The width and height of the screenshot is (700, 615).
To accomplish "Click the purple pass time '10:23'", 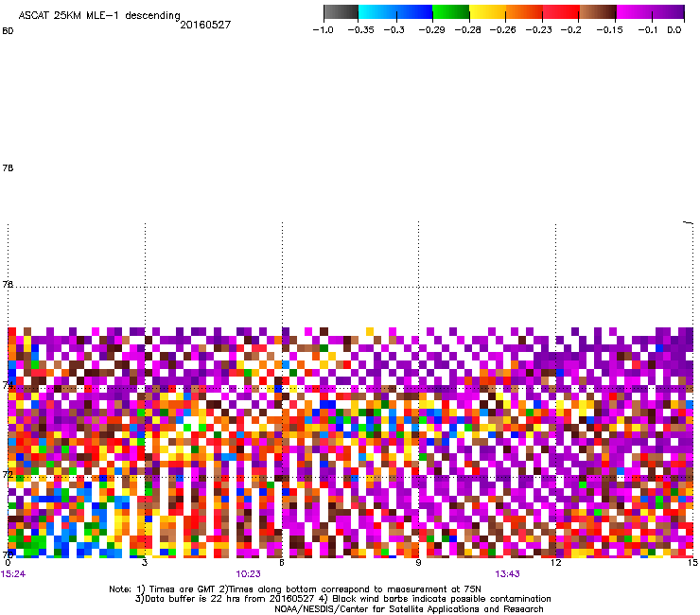I will coord(248,574).
